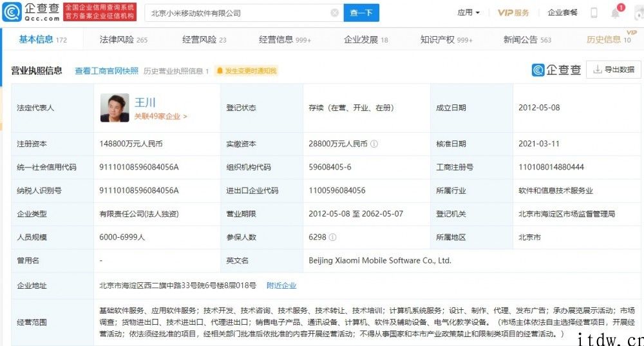Viewport: 644px width, 346px height.
Task: Click info icon next to 28800万元人民币
Action: [374, 144]
